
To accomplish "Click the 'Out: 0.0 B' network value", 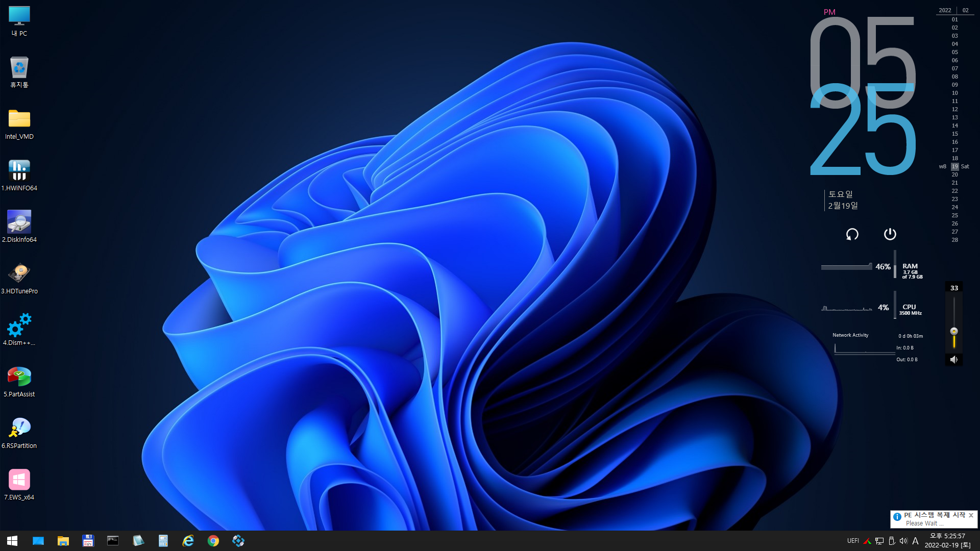I will click(x=907, y=360).
